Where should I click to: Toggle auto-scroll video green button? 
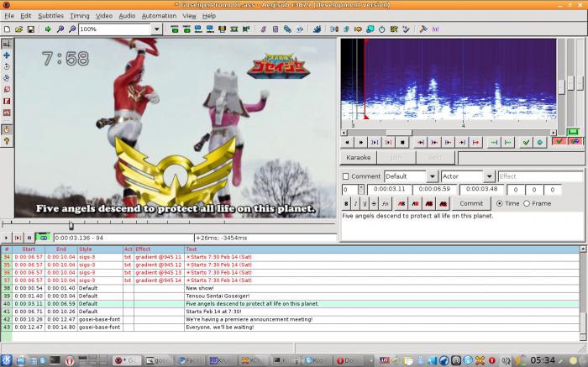click(43, 238)
